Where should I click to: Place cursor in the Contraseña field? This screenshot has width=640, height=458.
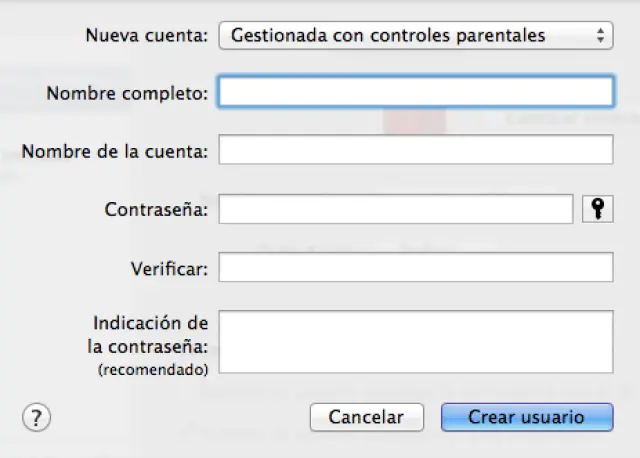(x=396, y=209)
